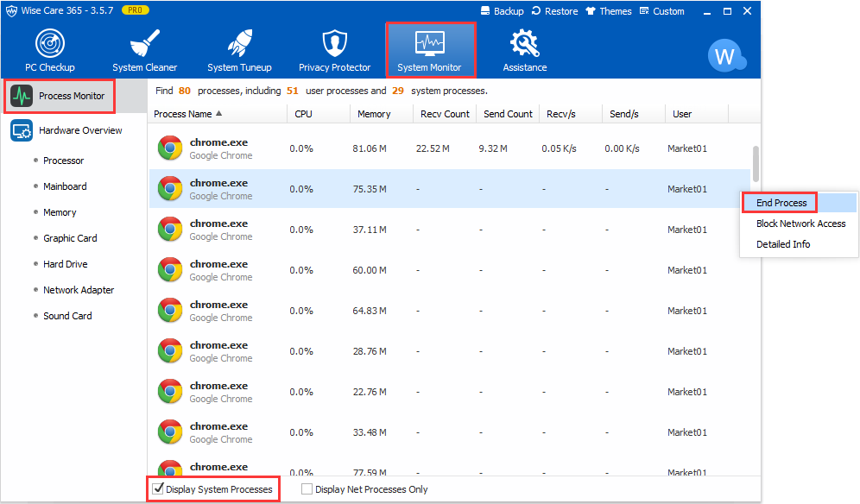The height and width of the screenshot is (504, 860).
Task: Click the Wise Care 365 shield logo
Action: 11,11
